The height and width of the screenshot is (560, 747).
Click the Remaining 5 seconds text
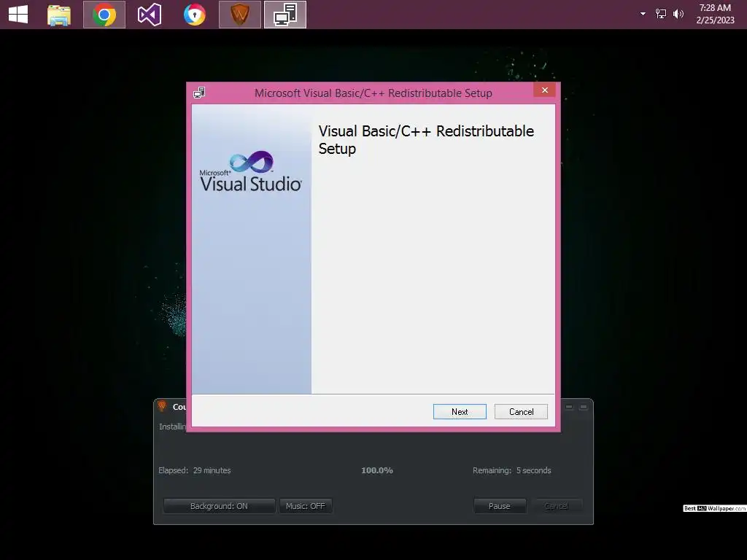tap(511, 470)
